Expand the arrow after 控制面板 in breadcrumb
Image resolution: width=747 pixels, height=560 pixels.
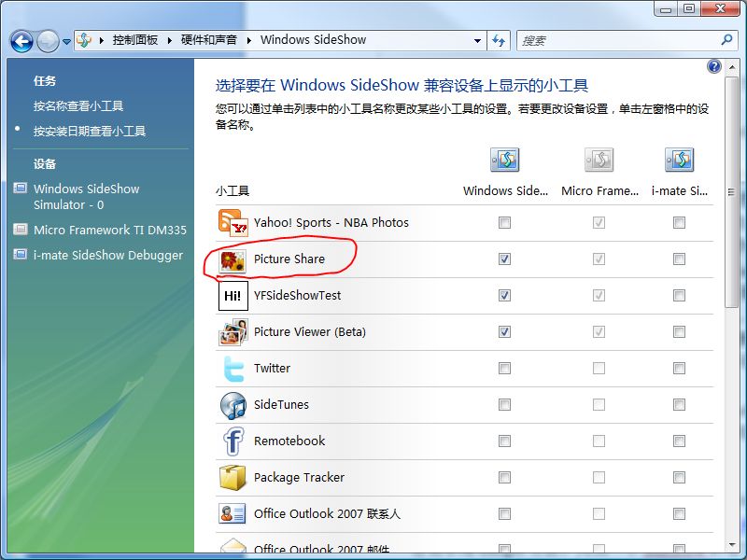click(x=170, y=40)
